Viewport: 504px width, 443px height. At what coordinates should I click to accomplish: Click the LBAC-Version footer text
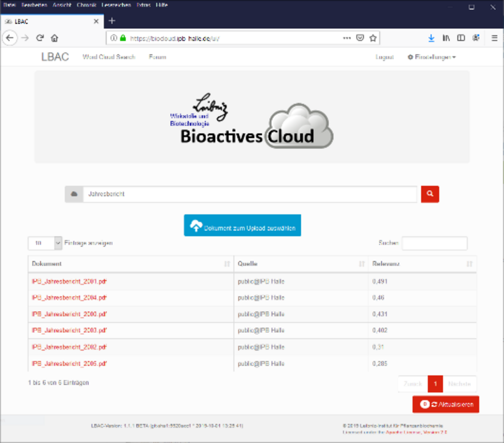pyautogui.click(x=167, y=426)
